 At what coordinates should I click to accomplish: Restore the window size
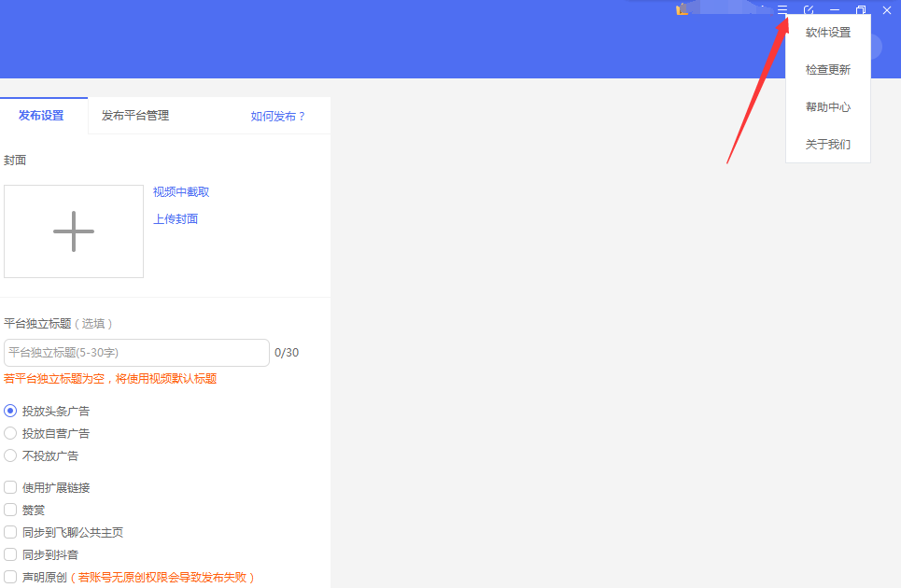[x=861, y=10]
